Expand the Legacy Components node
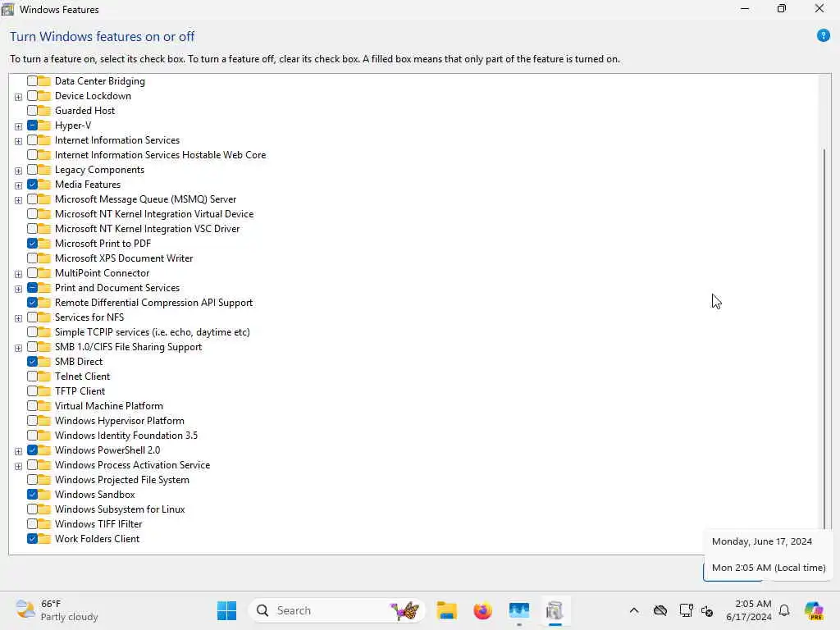Screen dimensions: 840x630 (18, 171)
